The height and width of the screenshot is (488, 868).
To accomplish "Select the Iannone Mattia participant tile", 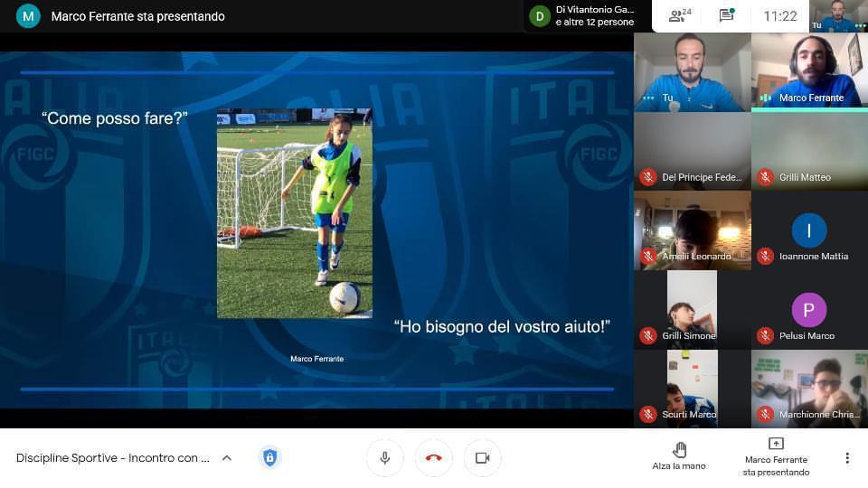I will click(x=809, y=230).
